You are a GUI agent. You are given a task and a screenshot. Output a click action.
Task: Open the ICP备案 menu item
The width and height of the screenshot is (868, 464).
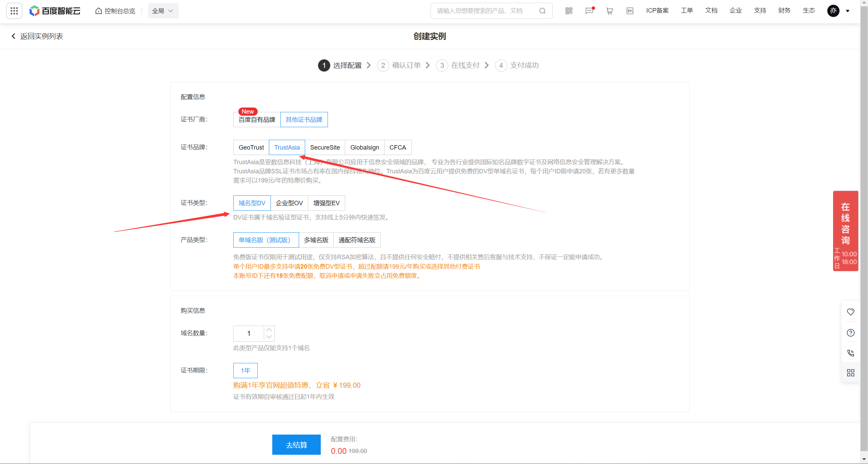(x=657, y=11)
